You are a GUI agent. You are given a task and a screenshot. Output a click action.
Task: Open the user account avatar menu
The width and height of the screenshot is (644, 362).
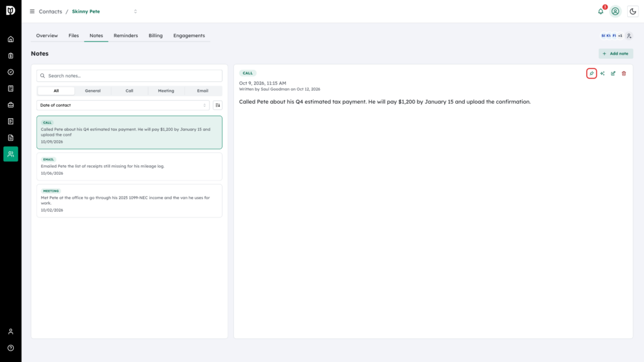click(615, 11)
